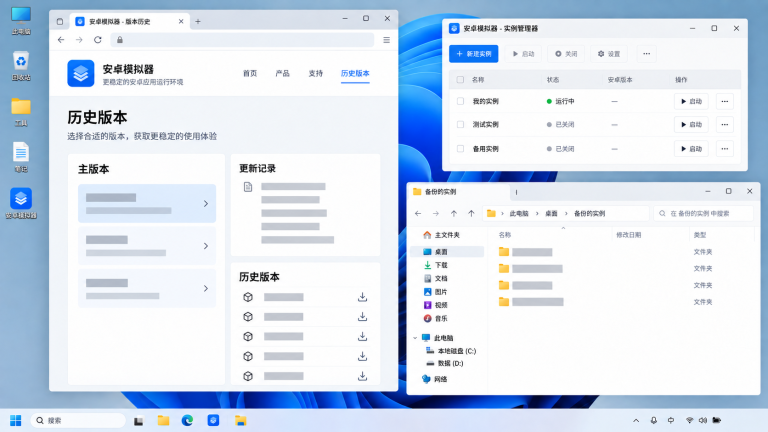Image resolution: width=768 pixels, height=432 pixels.
Task: Click the package icon of first 历史版本 entry
Action: [248, 297]
